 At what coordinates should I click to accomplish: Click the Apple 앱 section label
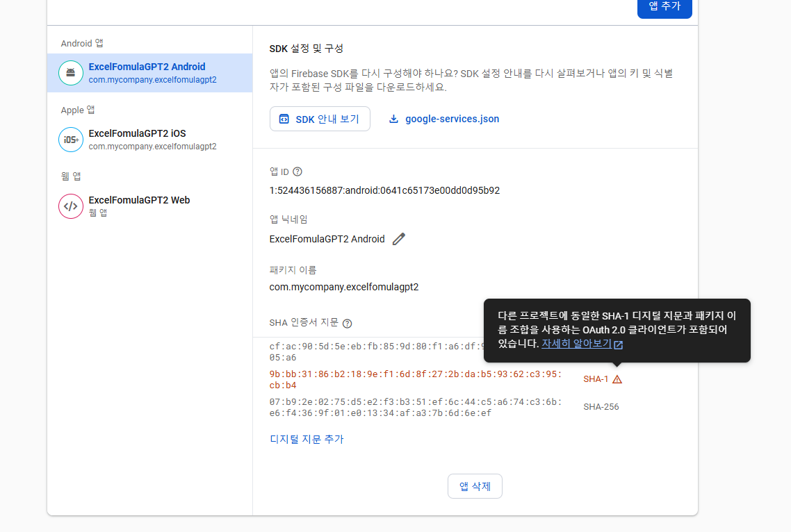[x=78, y=110]
